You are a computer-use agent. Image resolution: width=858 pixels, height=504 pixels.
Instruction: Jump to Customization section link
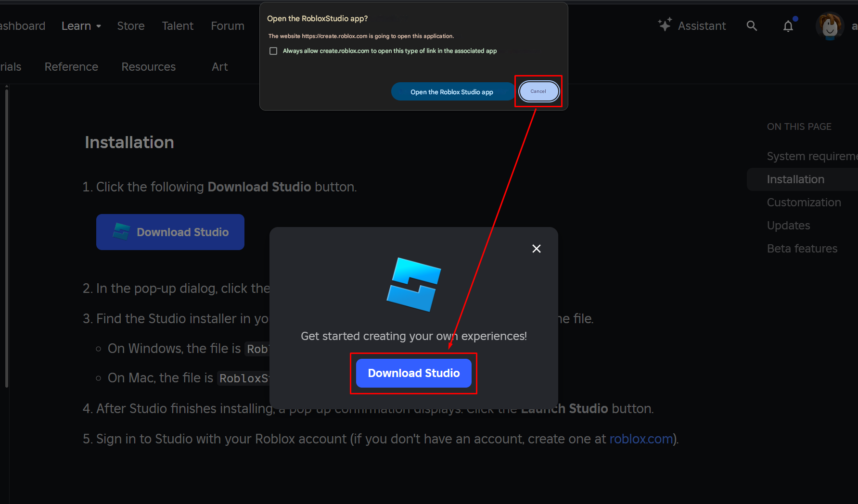pyautogui.click(x=804, y=202)
